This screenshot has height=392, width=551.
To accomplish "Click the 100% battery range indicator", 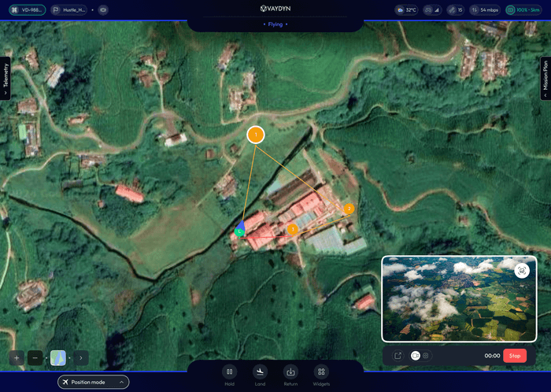I will tap(522, 10).
